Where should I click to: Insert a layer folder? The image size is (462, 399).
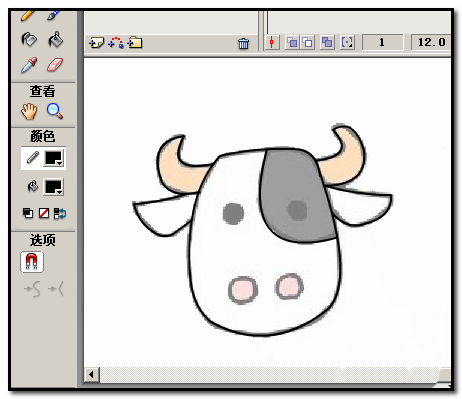coord(135,42)
